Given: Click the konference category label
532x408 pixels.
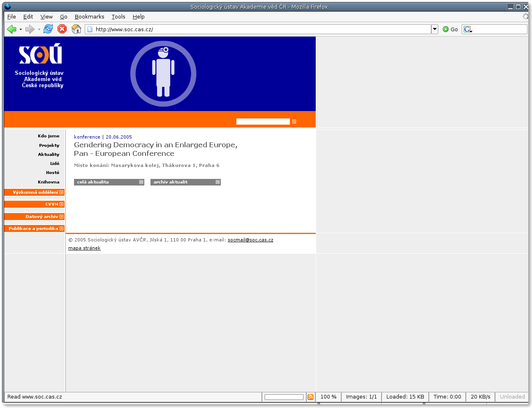Looking at the screenshot, I should pos(87,137).
